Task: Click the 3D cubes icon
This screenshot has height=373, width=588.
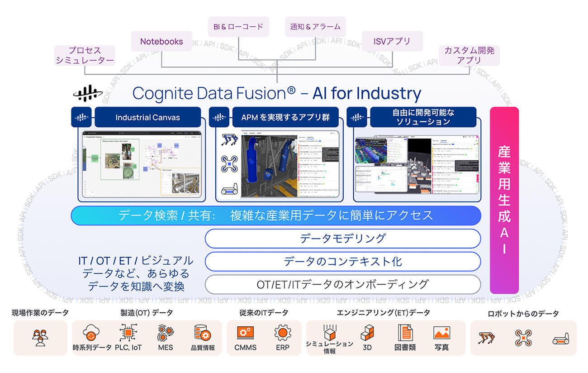Action: 367,333
